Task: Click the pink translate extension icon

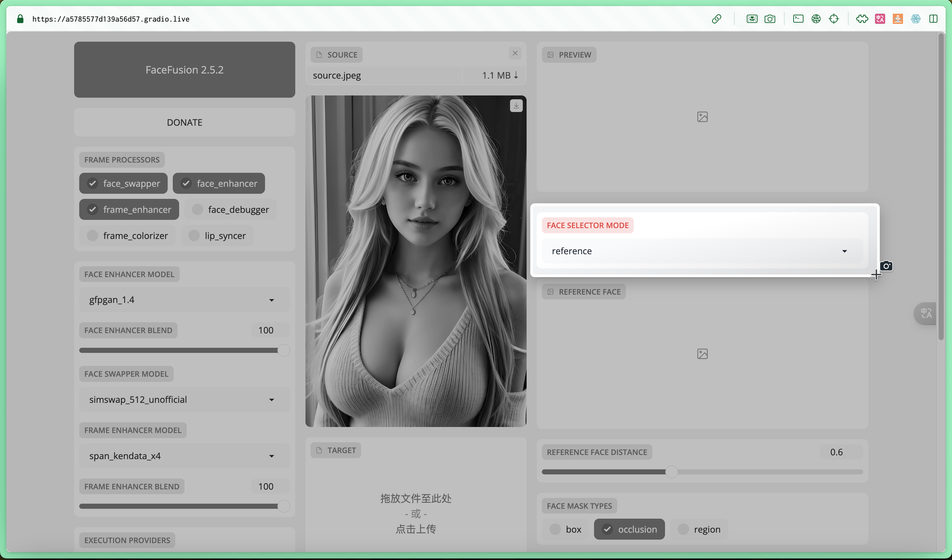Action: [x=880, y=19]
